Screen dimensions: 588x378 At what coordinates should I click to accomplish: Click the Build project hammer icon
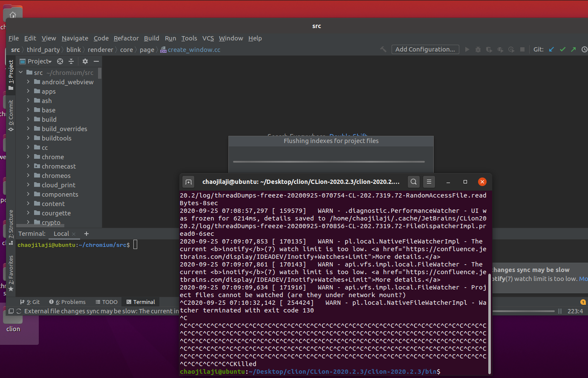383,49
